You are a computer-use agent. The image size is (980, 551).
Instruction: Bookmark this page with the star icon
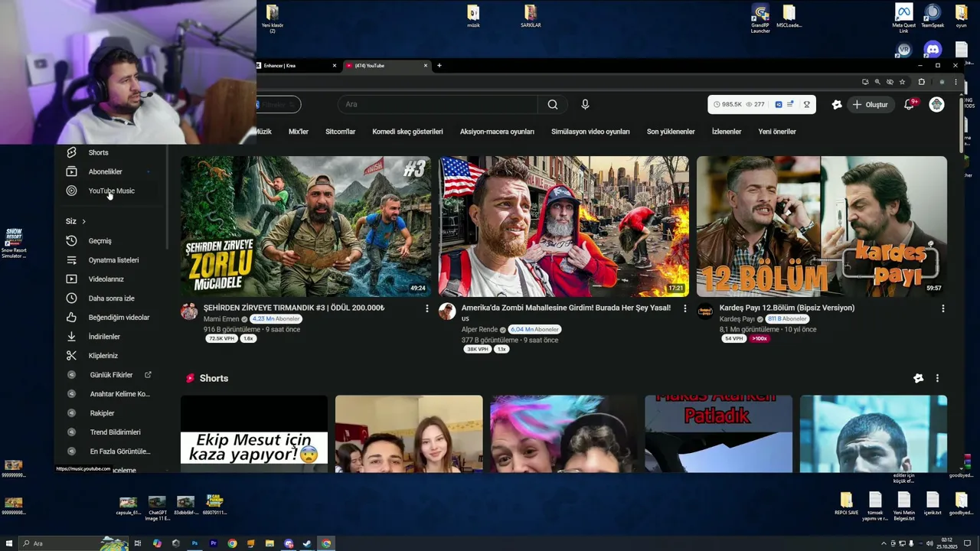tap(902, 82)
